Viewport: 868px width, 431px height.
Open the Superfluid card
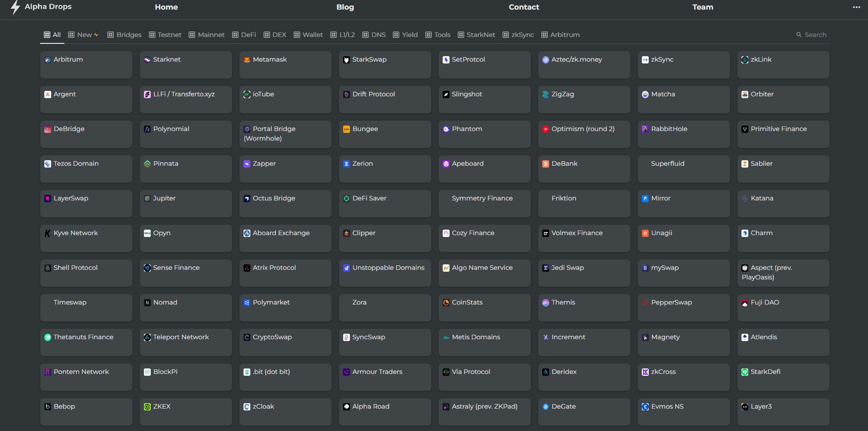pyautogui.click(x=683, y=169)
